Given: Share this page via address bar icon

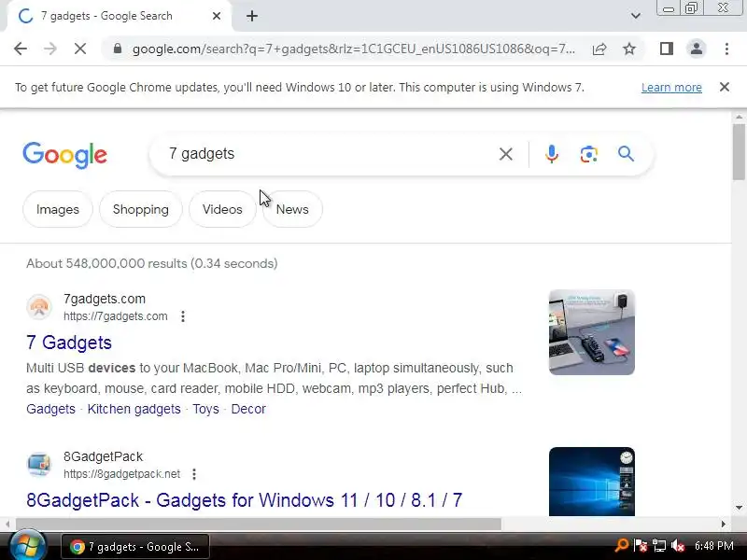Looking at the screenshot, I should tap(599, 49).
